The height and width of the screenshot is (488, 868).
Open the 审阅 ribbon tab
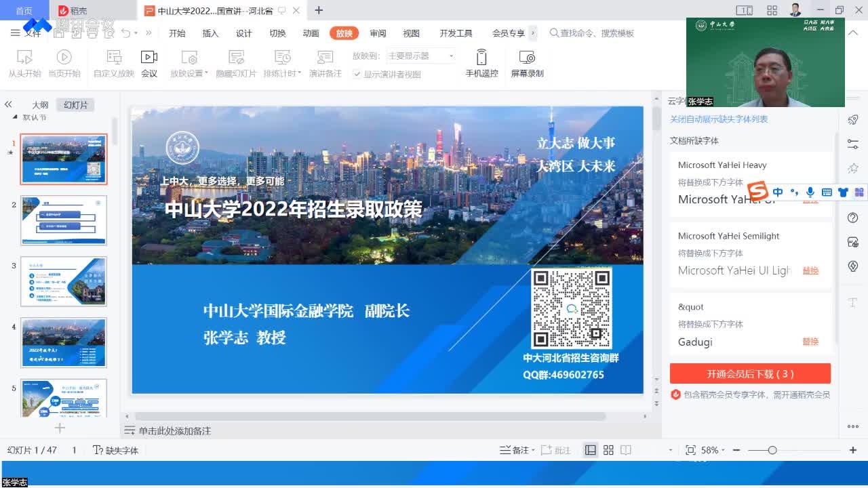pos(378,33)
